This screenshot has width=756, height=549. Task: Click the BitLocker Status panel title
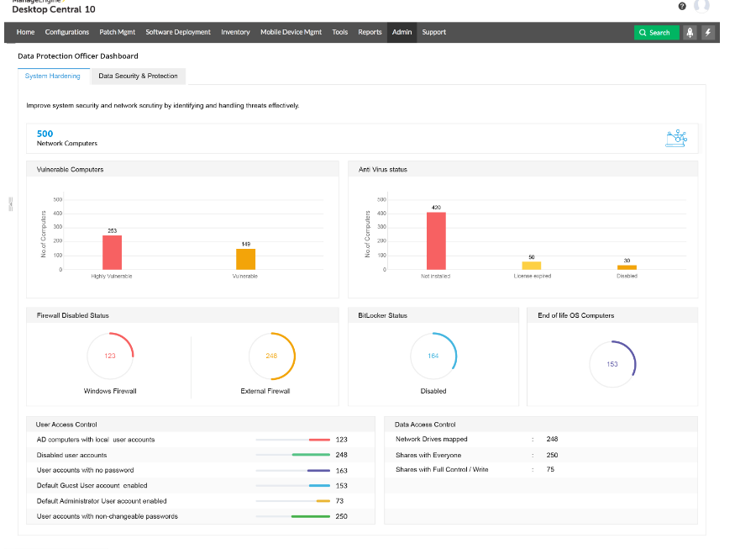point(382,315)
